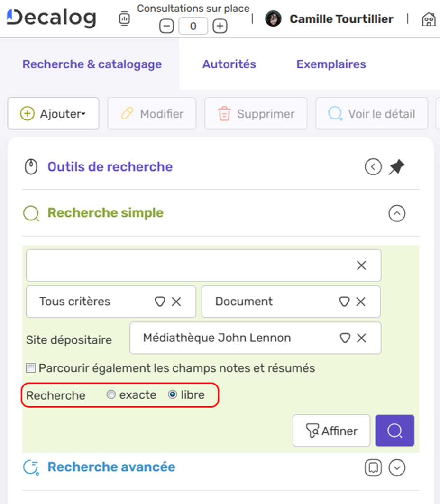440x504 pixels.
Task: Pin the search tools panel
Action: [x=397, y=167]
